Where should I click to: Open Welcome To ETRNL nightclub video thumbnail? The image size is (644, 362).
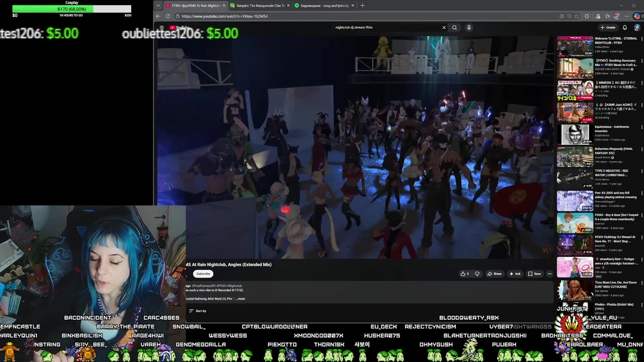(x=575, y=46)
